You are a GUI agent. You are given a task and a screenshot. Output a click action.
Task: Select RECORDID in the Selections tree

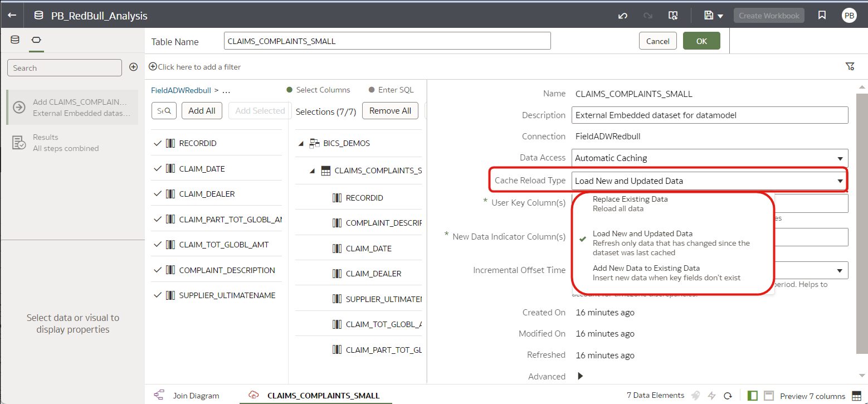(x=364, y=198)
